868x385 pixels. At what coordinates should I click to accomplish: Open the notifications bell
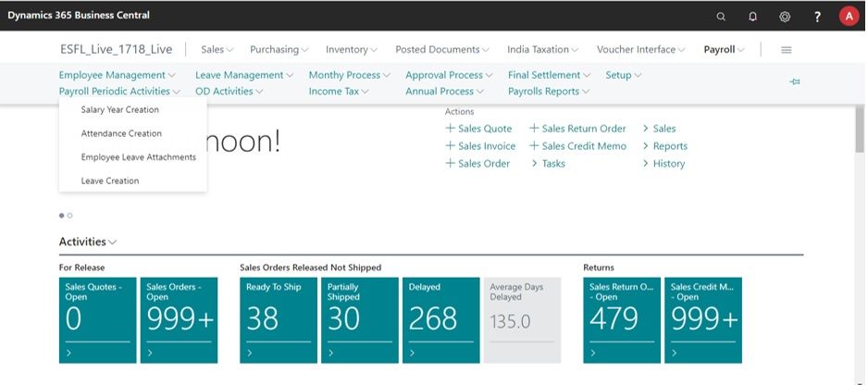click(x=752, y=16)
